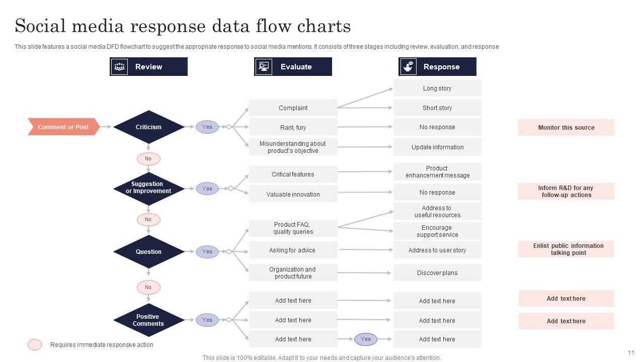Click the No oval below Criticism
Viewport: 644px width, 362px height.
148,159
